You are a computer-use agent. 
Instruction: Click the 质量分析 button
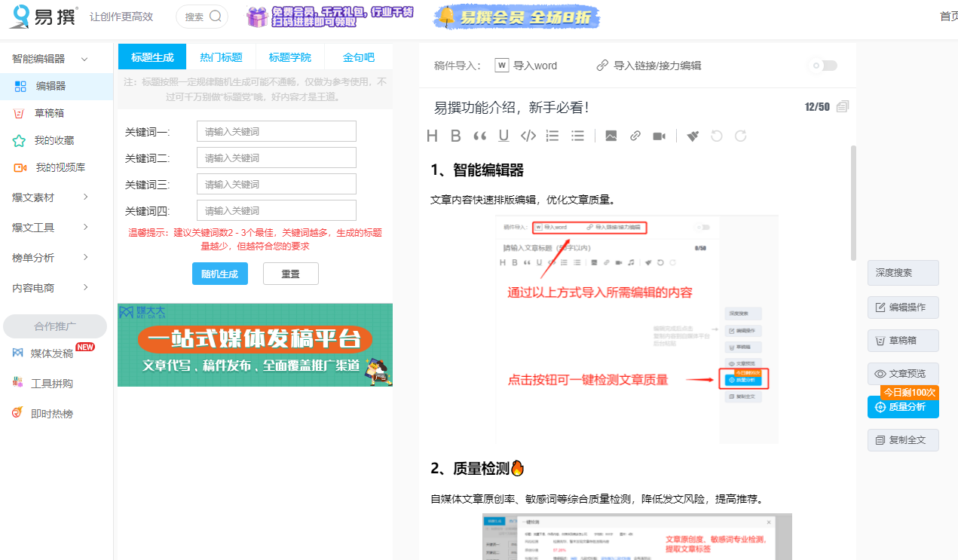click(x=902, y=407)
